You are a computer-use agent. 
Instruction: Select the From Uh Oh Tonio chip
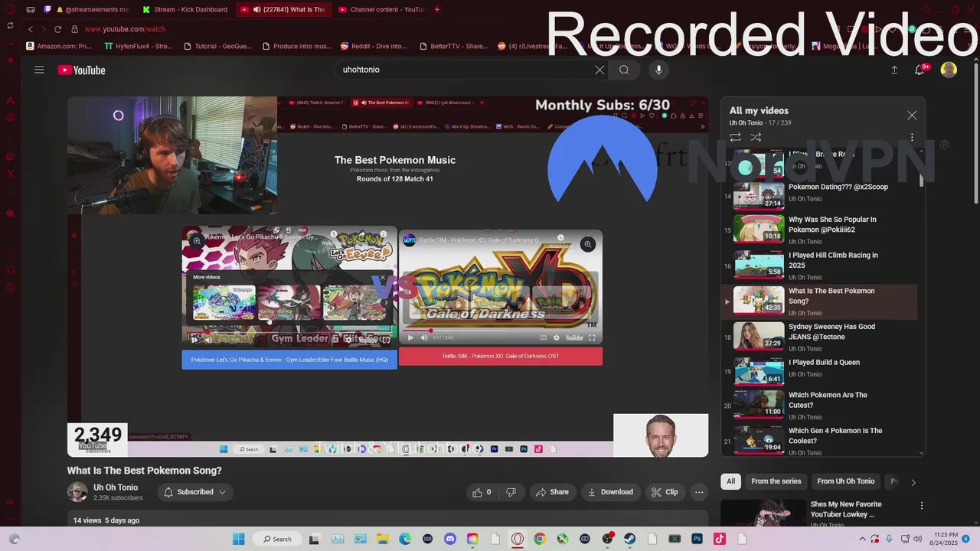(x=845, y=481)
